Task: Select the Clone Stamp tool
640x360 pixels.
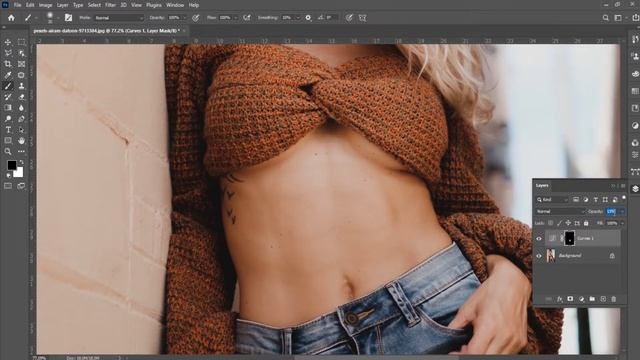Action: 21,86
